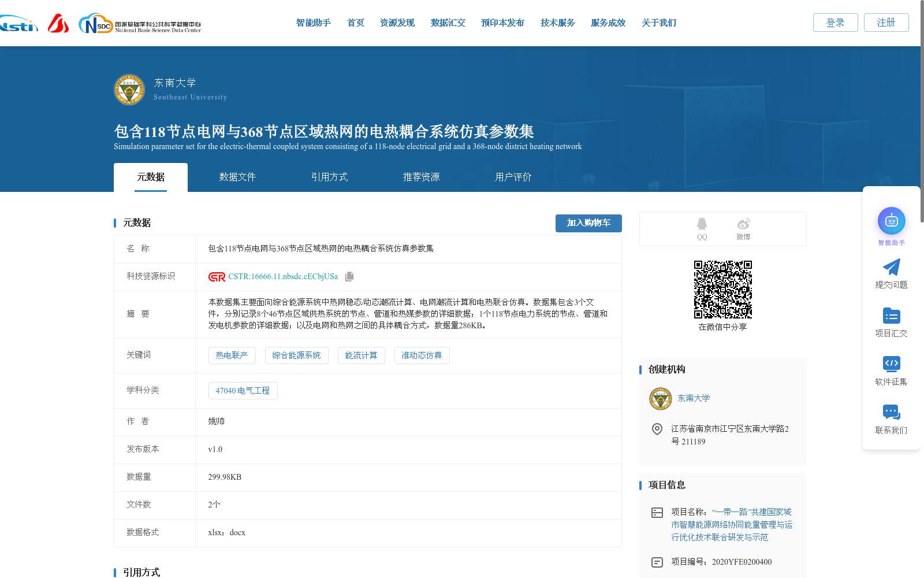The height and width of the screenshot is (578, 924).
Task: Click version value v1.0
Action: click(215, 449)
